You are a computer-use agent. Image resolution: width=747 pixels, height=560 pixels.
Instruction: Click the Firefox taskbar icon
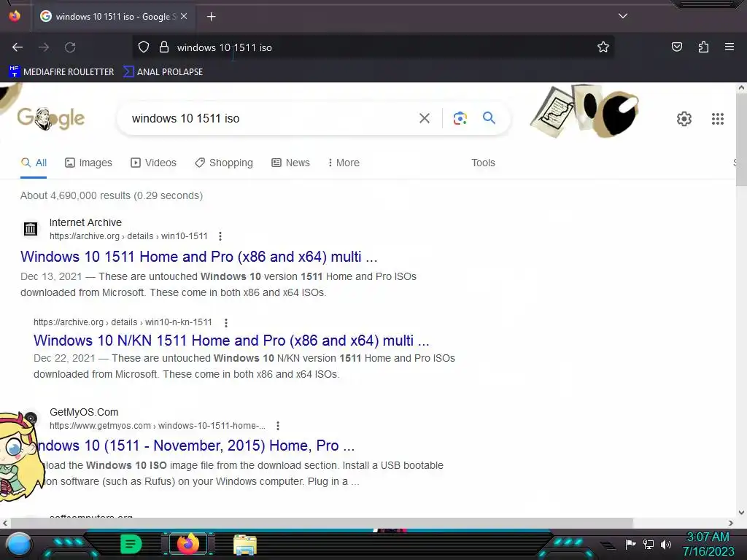pos(188,544)
